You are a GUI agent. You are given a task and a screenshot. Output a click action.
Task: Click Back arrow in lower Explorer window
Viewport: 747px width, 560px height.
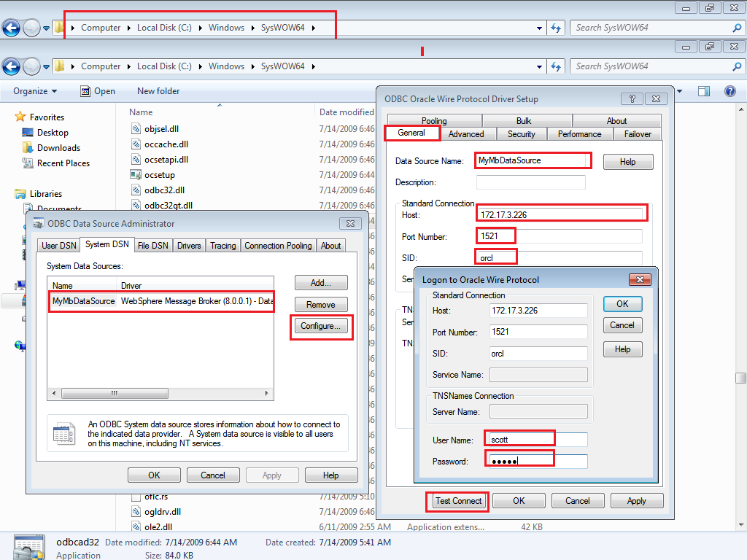[x=12, y=66]
